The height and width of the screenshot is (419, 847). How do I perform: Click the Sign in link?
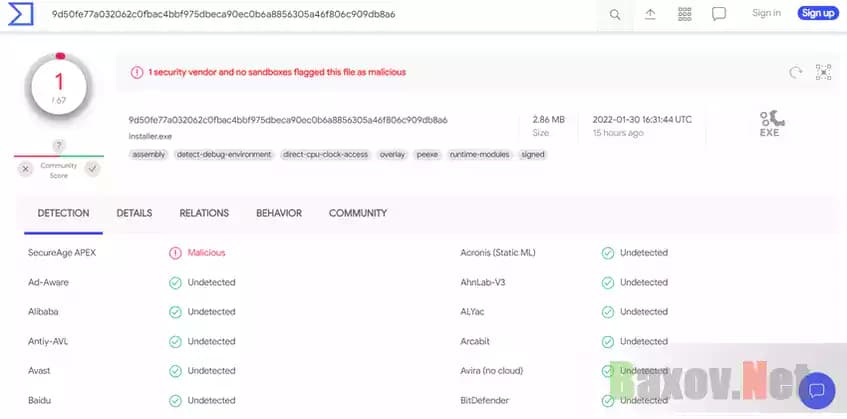click(x=766, y=13)
